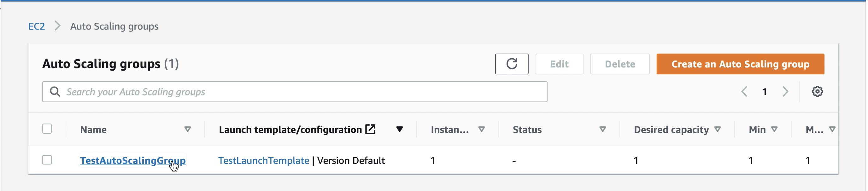Image resolution: width=868 pixels, height=191 pixels.
Task: Sort by Desired capacity arrow
Action: (x=717, y=129)
